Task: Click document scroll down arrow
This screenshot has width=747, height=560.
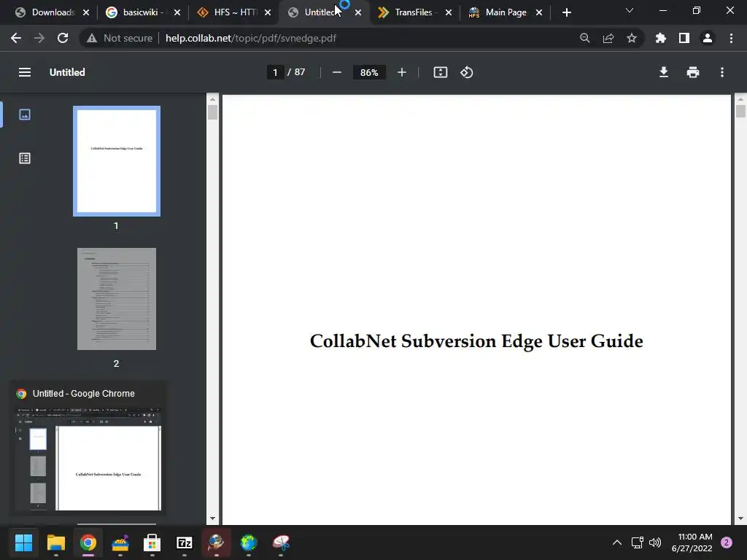Action: tap(740, 518)
